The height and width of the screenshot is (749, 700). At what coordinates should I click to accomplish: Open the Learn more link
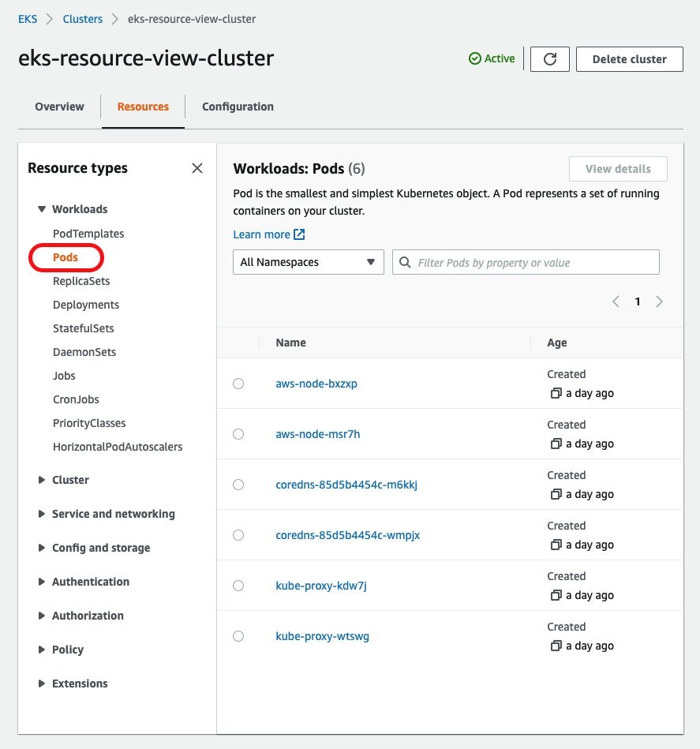point(262,234)
